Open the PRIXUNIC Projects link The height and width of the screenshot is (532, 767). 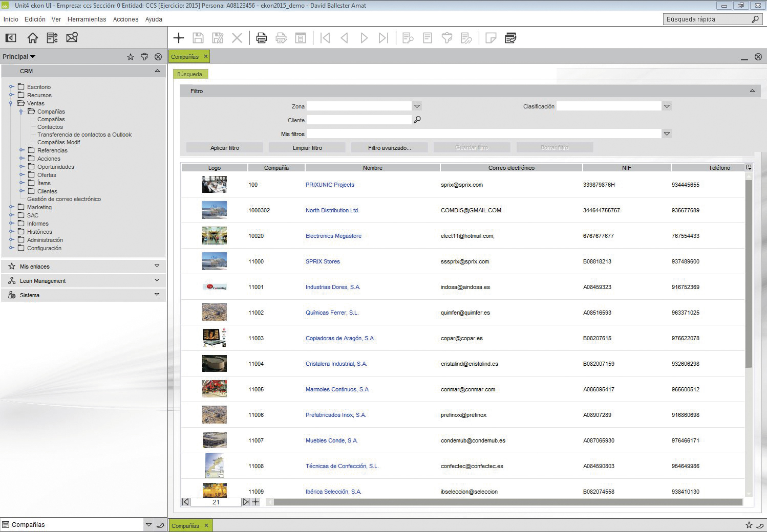click(x=330, y=185)
